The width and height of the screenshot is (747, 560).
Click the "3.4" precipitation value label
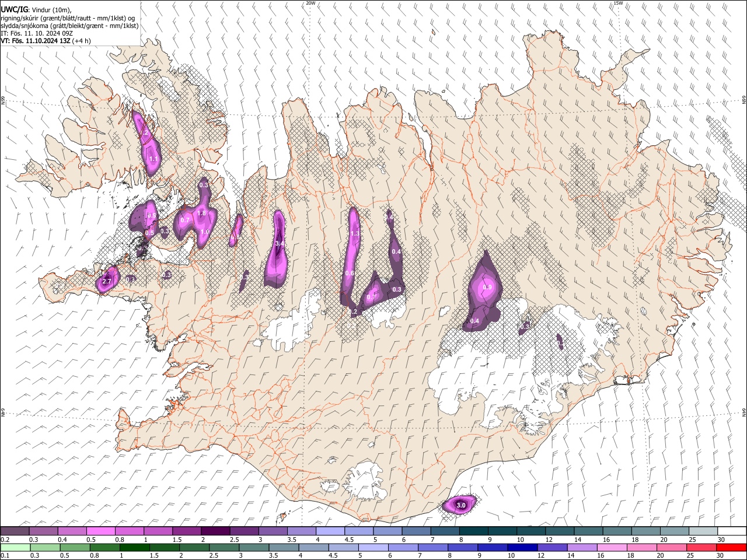279,243
